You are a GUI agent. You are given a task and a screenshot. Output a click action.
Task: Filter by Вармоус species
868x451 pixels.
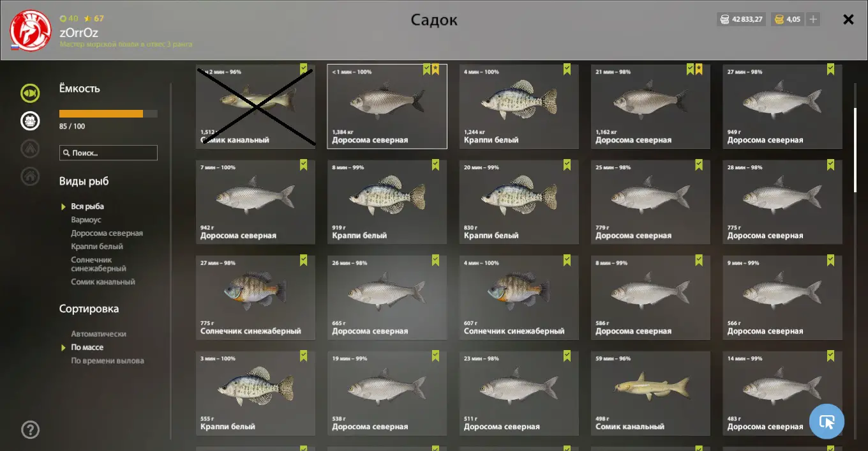point(86,220)
